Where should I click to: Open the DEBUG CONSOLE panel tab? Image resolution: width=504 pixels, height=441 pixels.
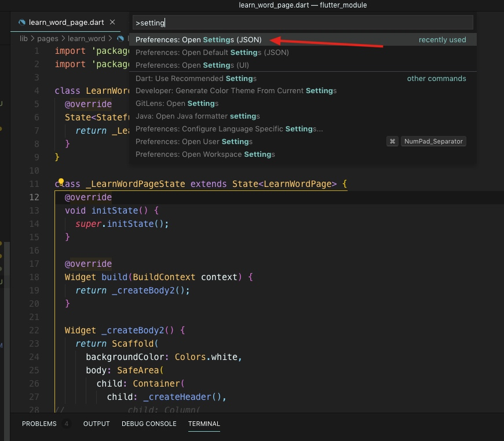coord(149,424)
